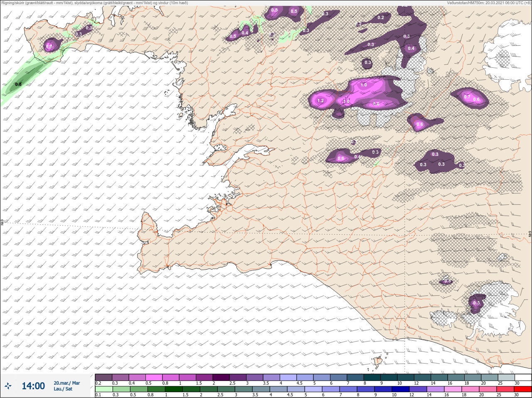This screenshot has height=398, width=532.
Task: Click the black '0.8' value in green rain band
Action: coord(18,84)
